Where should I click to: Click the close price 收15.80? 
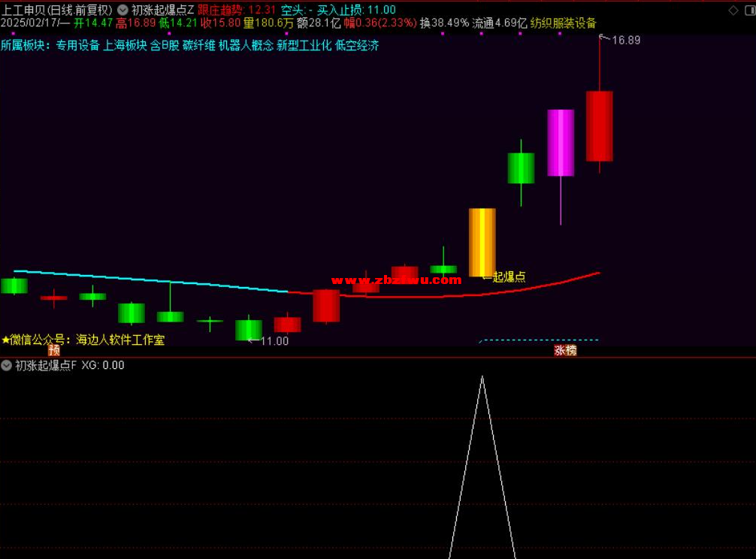(x=220, y=23)
